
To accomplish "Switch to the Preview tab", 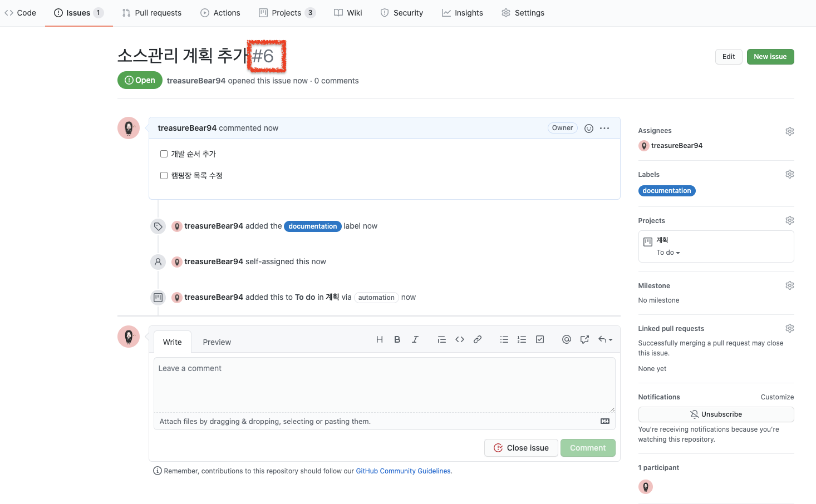I will click(x=217, y=342).
